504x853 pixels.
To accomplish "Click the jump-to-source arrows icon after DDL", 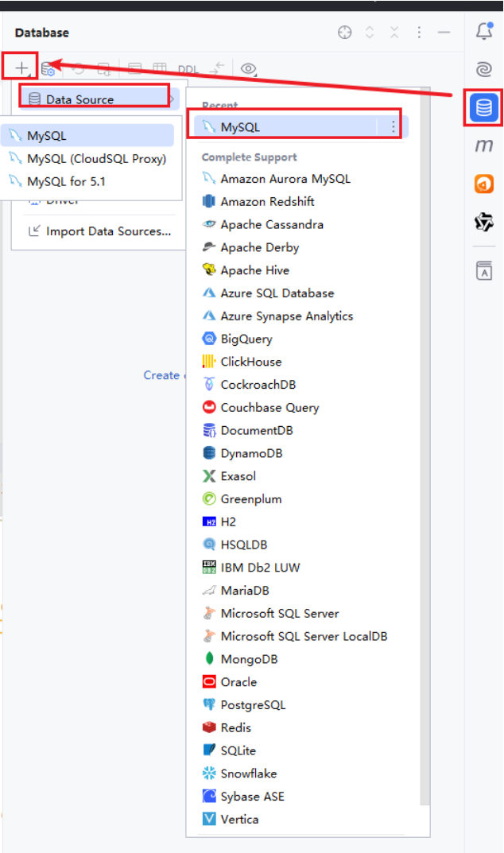I will (x=217, y=68).
